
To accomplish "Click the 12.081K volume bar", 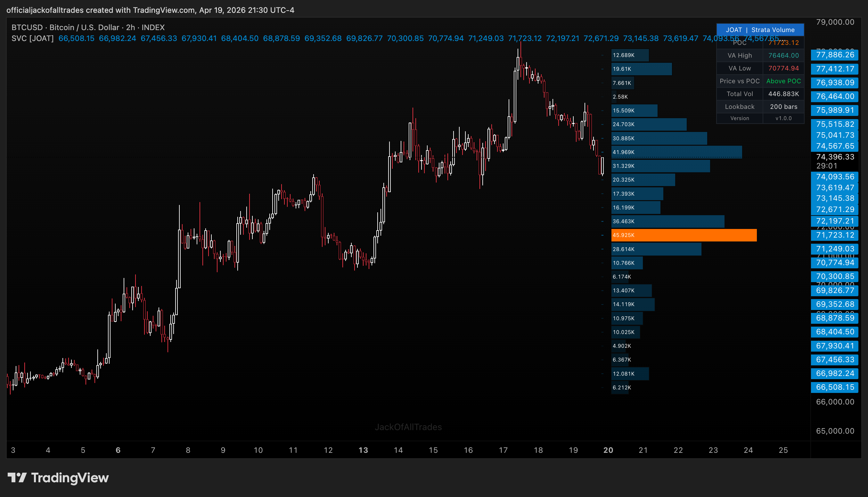I will point(630,374).
